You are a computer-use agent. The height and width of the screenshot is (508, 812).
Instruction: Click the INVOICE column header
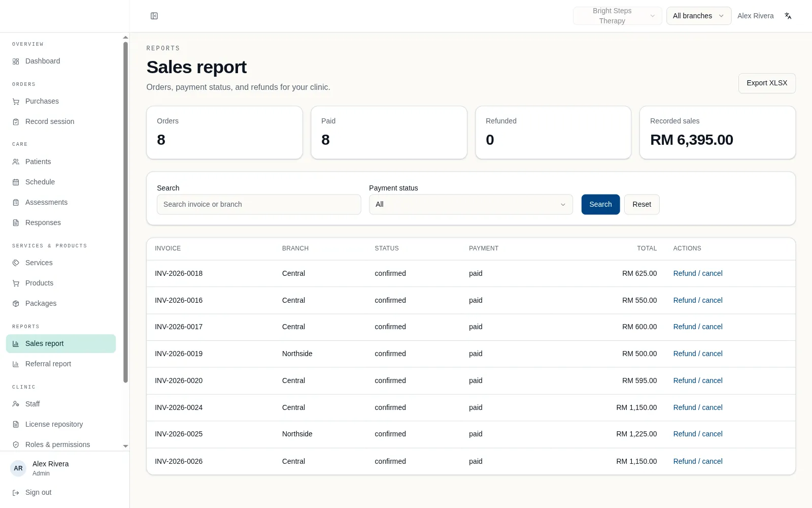coord(167,248)
